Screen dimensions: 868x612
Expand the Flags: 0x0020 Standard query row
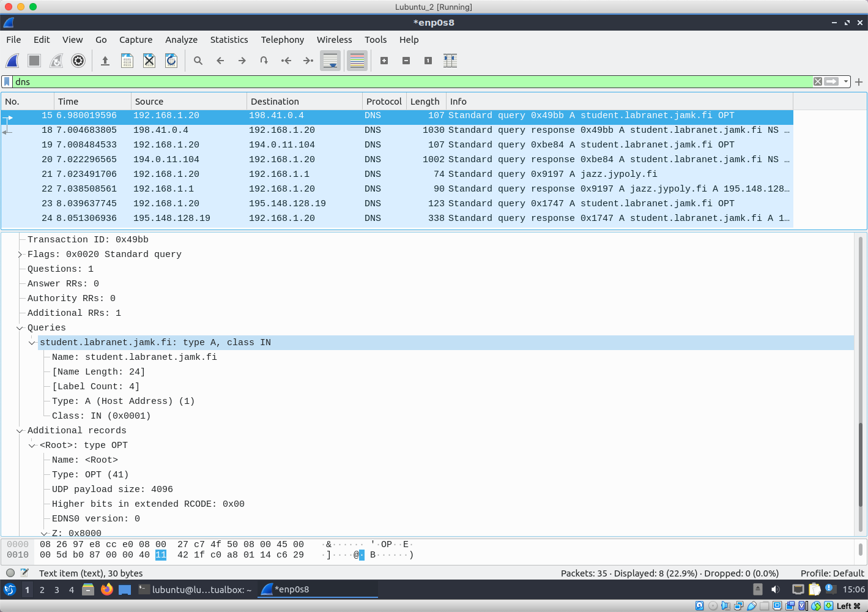(x=20, y=255)
